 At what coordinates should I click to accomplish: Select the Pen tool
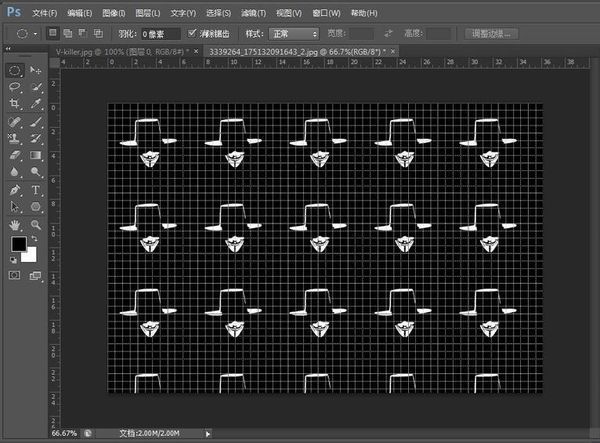tap(15, 190)
